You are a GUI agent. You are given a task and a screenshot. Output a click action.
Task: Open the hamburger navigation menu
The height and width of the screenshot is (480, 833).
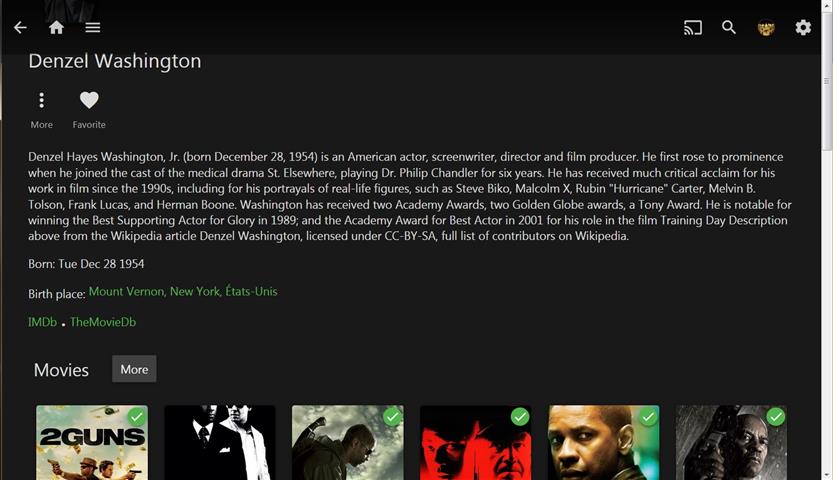tap(93, 28)
